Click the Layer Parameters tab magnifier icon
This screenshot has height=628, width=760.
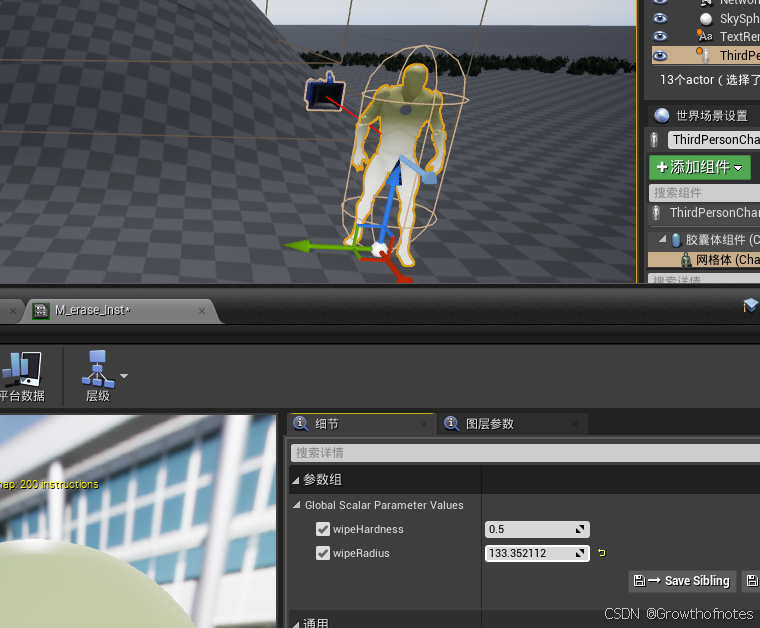[452, 424]
